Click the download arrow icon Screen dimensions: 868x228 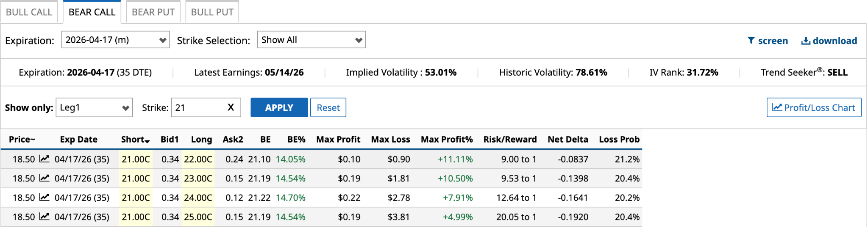pos(806,41)
